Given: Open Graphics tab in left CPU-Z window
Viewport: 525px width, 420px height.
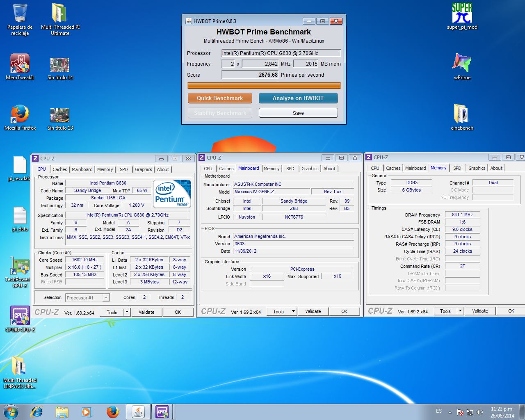Looking at the screenshot, I should coord(144,169).
